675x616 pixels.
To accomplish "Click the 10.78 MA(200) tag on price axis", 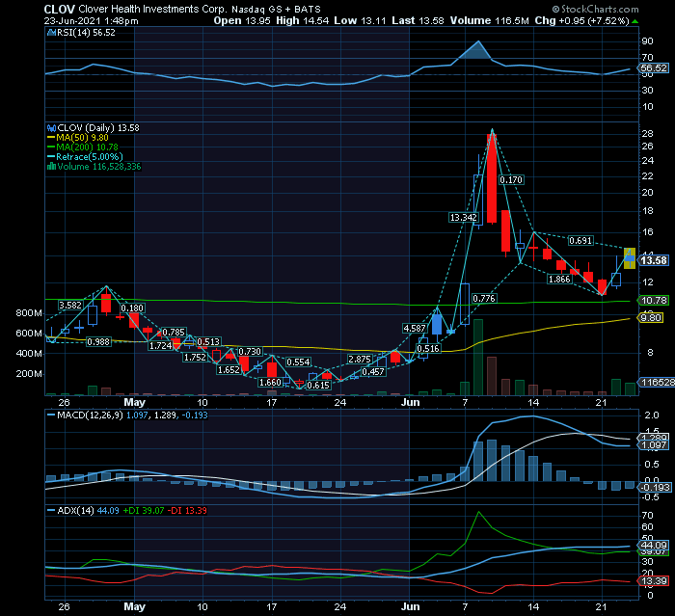I will 654,301.
